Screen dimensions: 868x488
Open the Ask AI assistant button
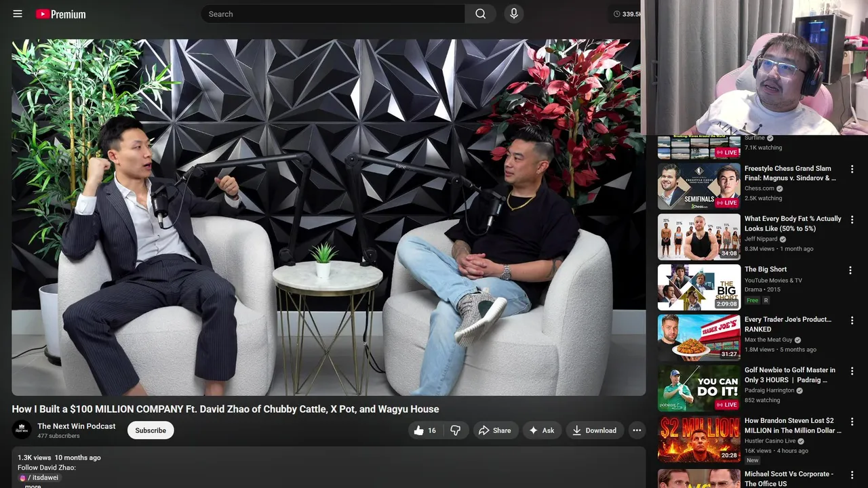tap(542, 430)
